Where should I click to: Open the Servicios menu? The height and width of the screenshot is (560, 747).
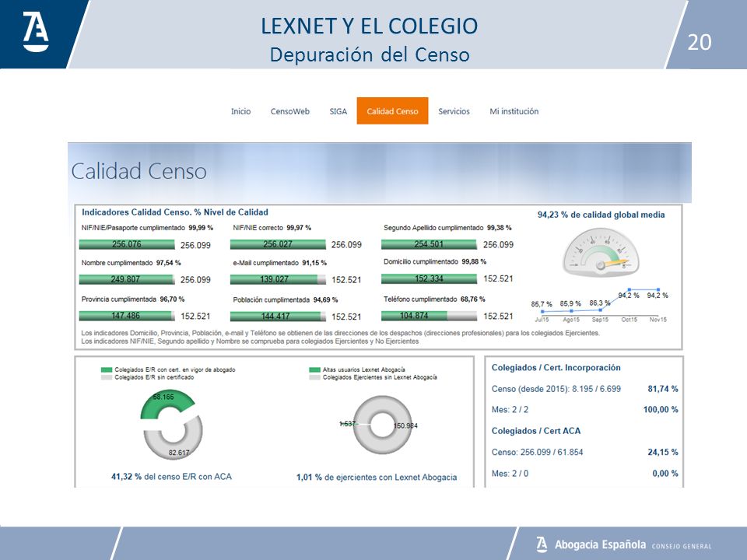[454, 111]
